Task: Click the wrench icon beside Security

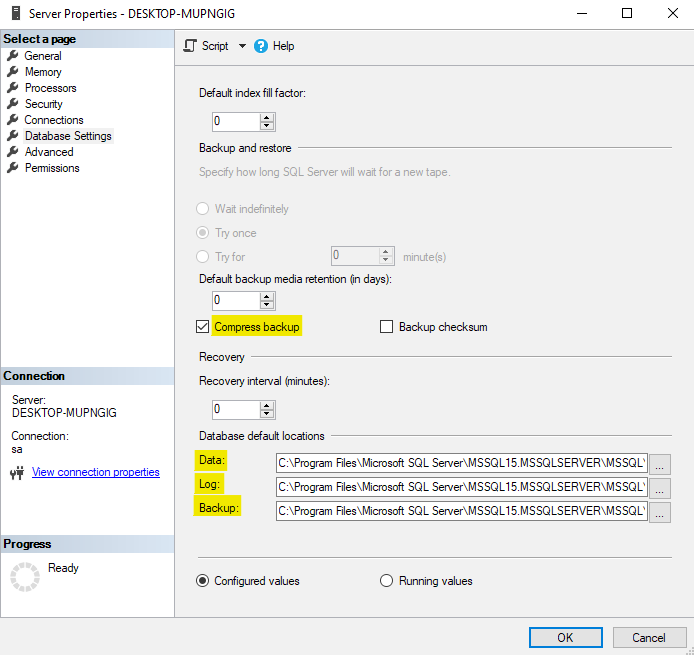Action: pos(13,104)
